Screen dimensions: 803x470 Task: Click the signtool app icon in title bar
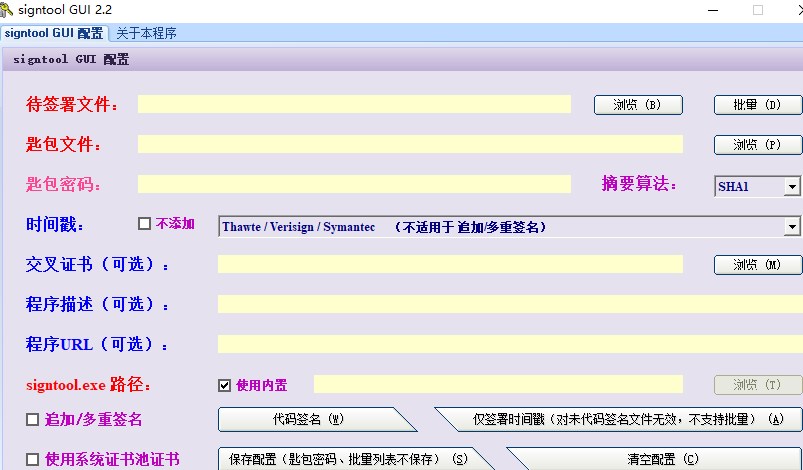coord(6,10)
